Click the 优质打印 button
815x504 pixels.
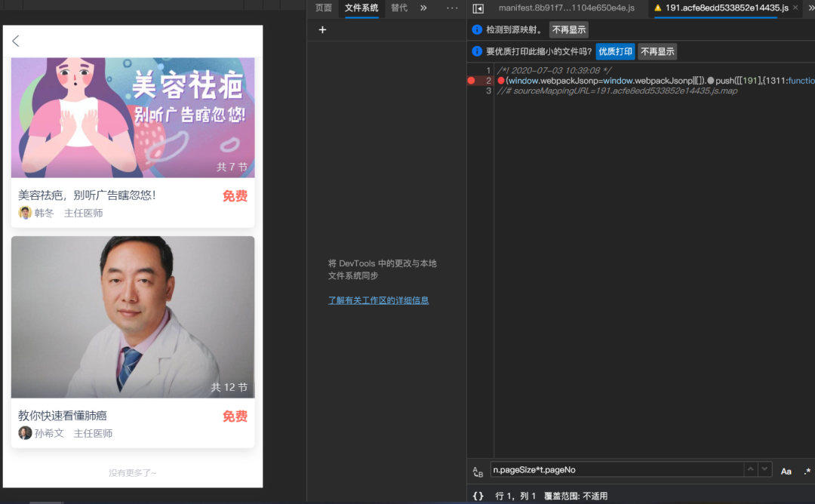pos(616,51)
